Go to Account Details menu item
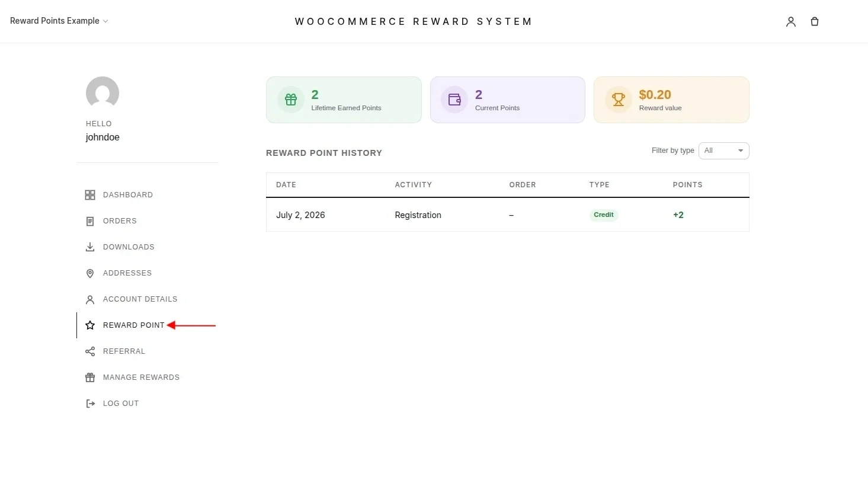The width and height of the screenshot is (868, 496). (140, 299)
